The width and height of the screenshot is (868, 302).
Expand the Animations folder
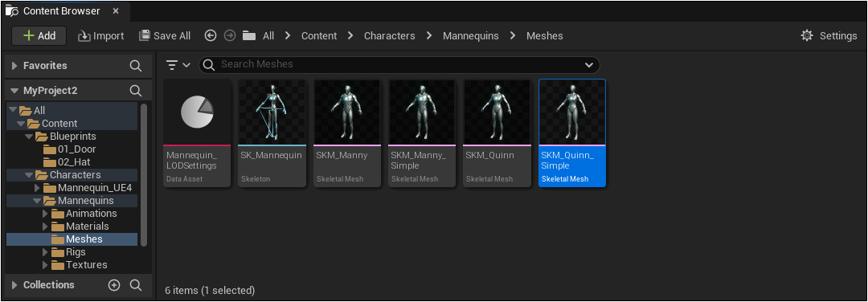tap(45, 214)
